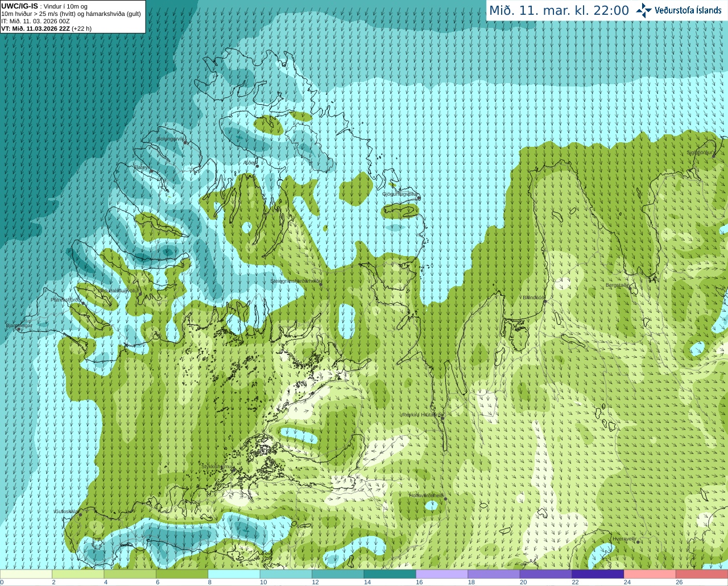
Task: Select the Blönduós station label
Action: click(x=533, y=298)
